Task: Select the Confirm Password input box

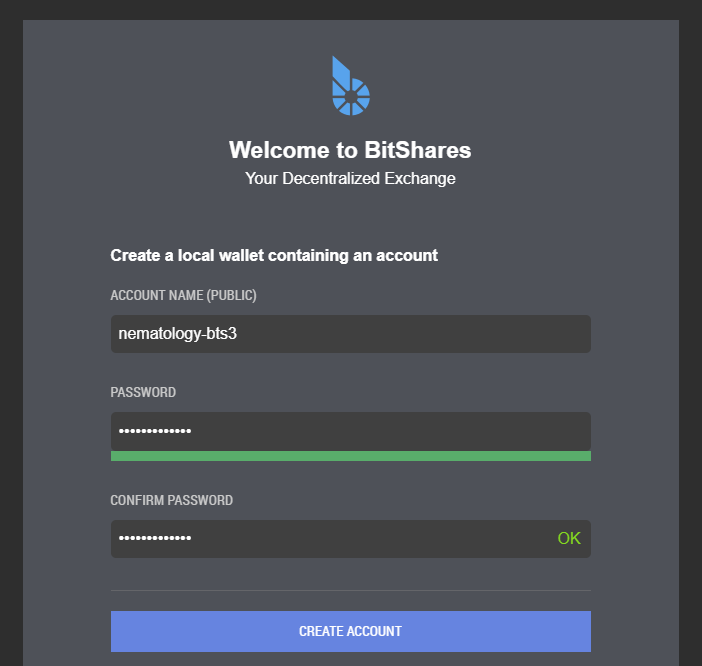Action: coord(330,539)
